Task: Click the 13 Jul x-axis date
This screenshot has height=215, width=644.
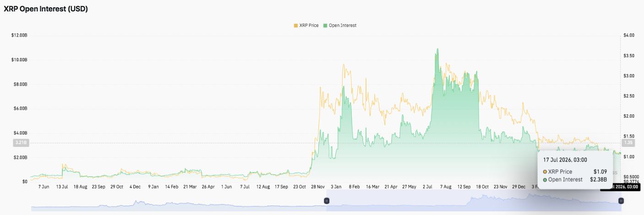Action: click(62, 187)
